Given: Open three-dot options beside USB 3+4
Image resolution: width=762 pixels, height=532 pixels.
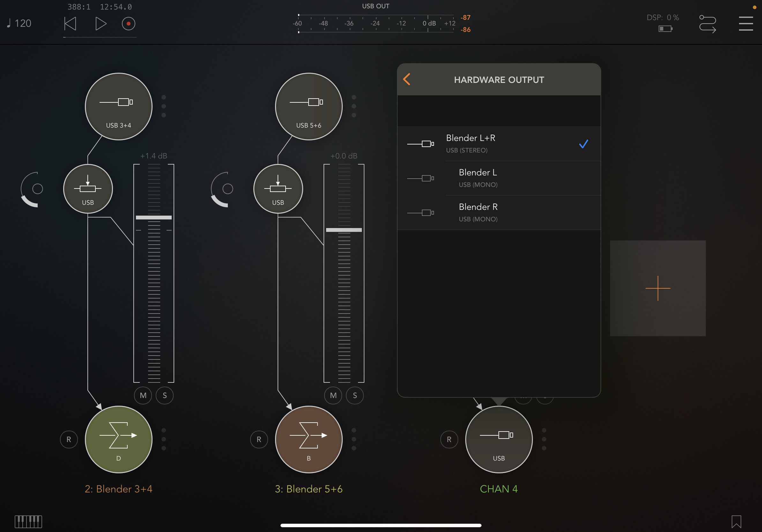Looking at the screenshot, I should (164, 106).
